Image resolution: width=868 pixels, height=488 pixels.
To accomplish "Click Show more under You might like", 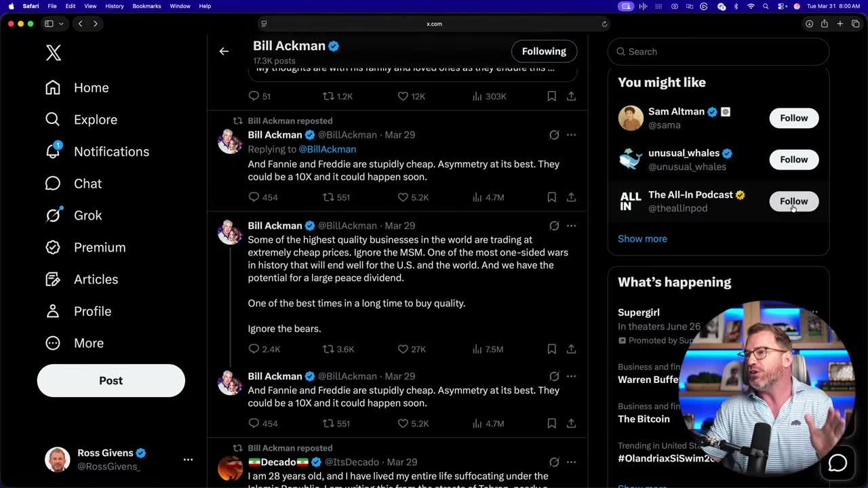I will pos(642,239).
